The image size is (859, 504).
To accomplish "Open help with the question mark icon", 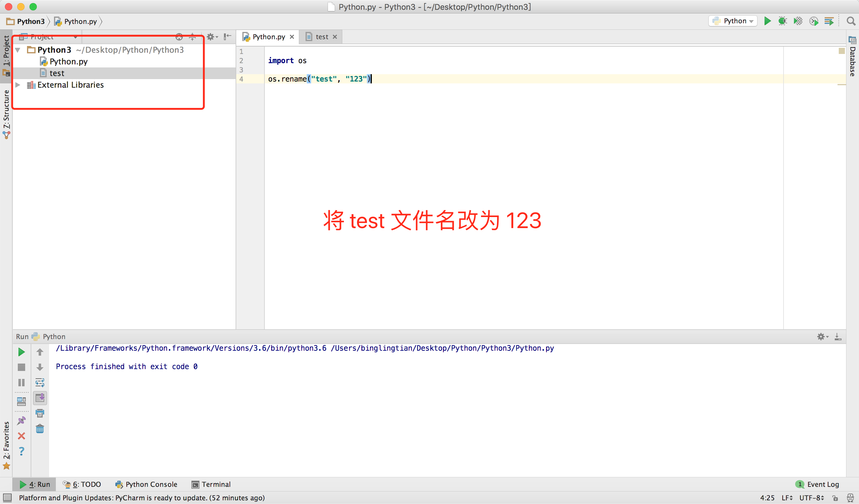I will 21,451.
